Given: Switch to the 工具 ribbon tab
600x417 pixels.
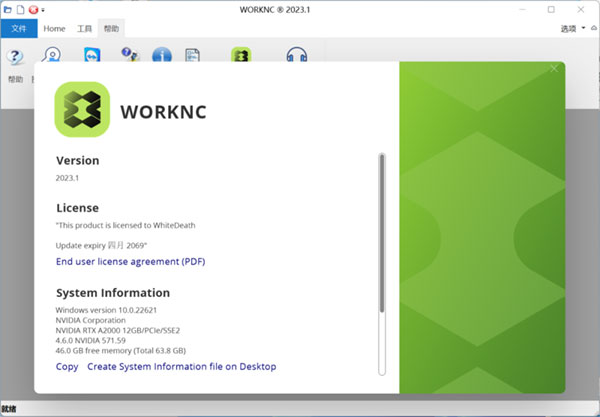Looking at the screenshot, I should click(x=84, y=29).
